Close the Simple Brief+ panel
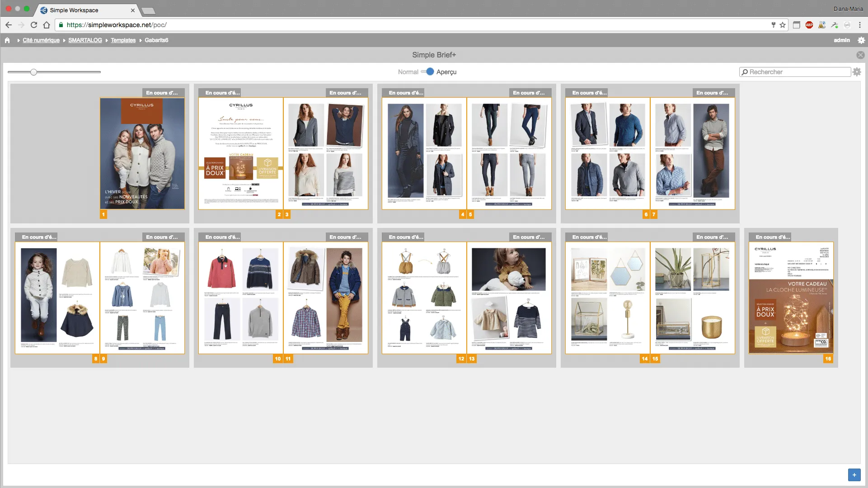This screenshot has width=868, height=488. (x=860, y=55)
